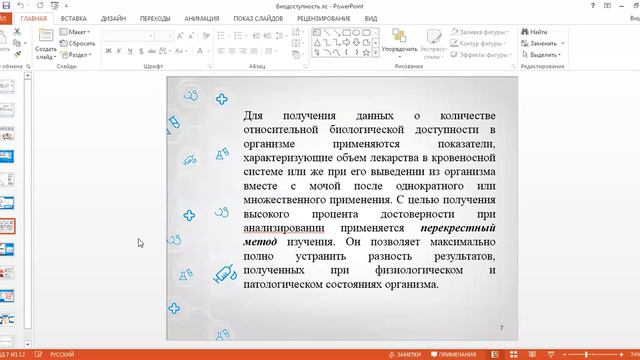The height and width of the screenshot is (360, 640).
Task: Toggle bold Ж formatting
Action: click(x=108, y=51)
